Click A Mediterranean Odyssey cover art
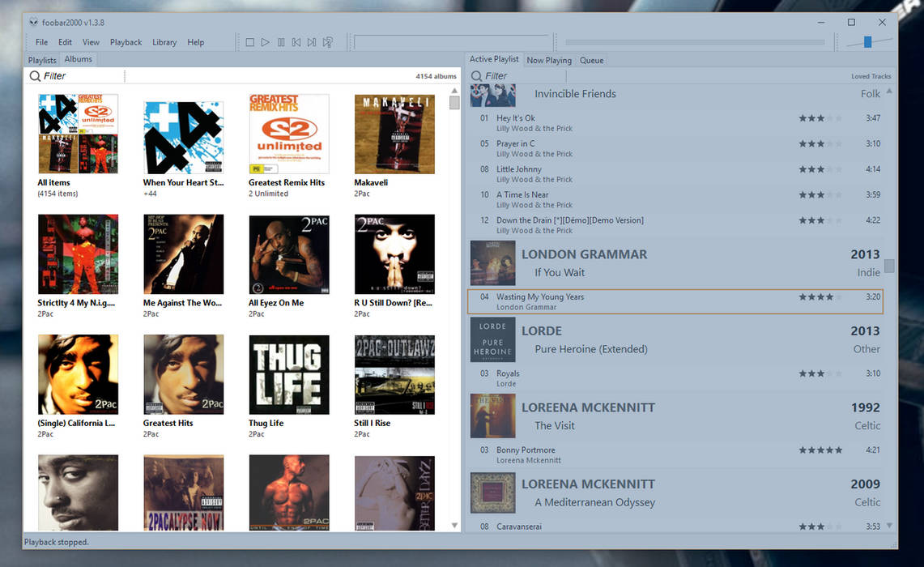 click(x=492, y=492)
